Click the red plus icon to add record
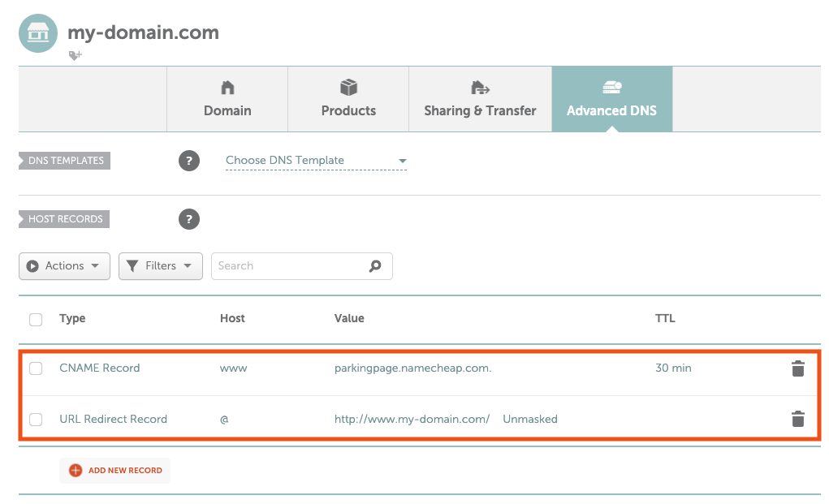This screenshot has width=829, height=504. [76, 471]
